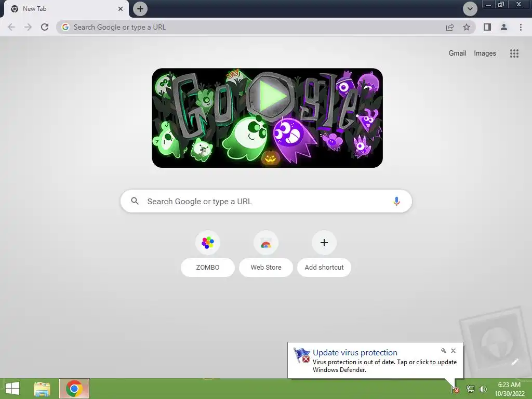Open Action Center tray flag icon
This screenshot has width=532, height=399.
coord(455,389)
